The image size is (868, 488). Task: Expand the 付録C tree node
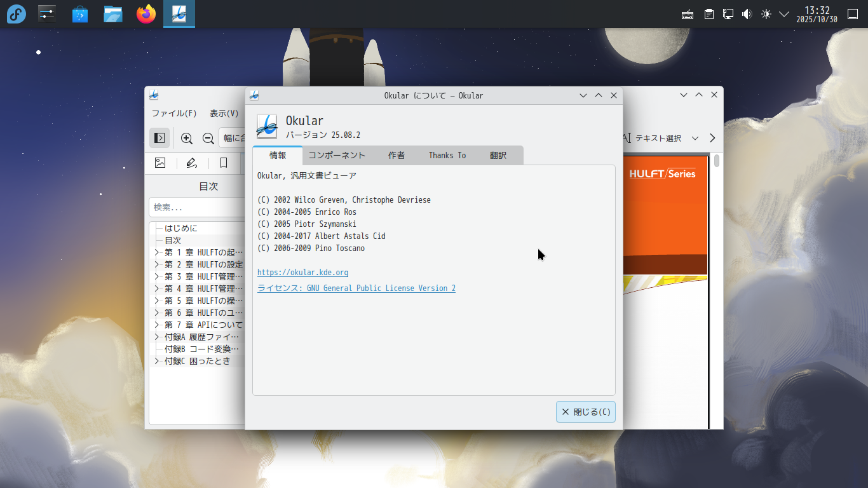156,361
